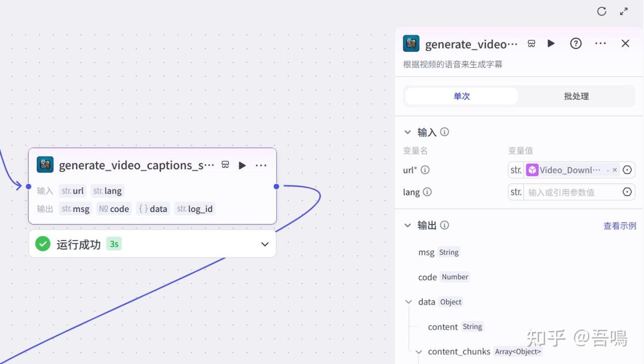Close the generate_video side panel

(x=625, y=44)
